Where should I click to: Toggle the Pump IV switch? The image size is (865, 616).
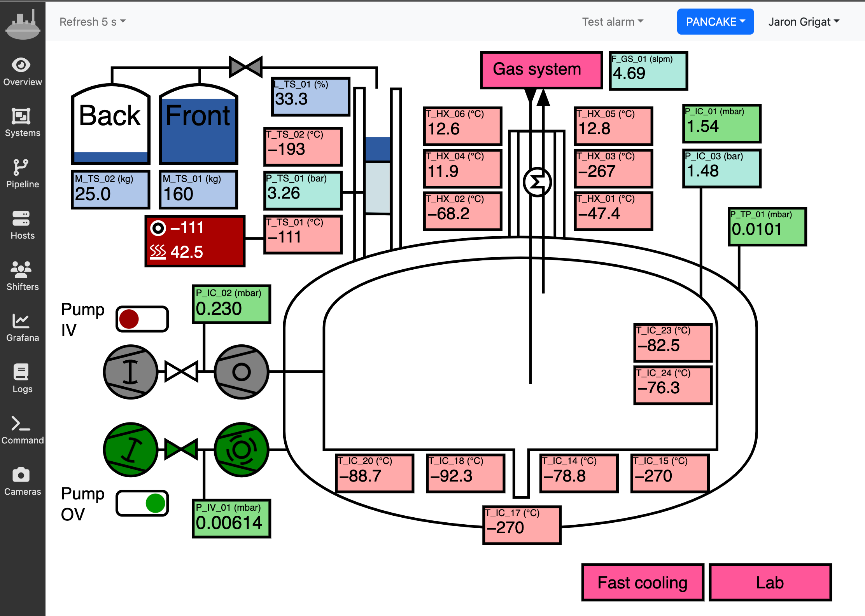142,319
